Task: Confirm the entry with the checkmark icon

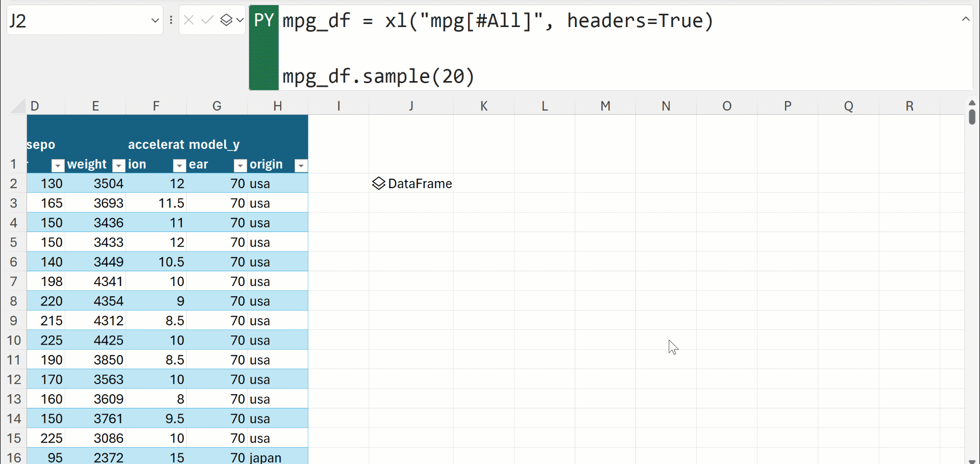Action: [x=206, y=20]
